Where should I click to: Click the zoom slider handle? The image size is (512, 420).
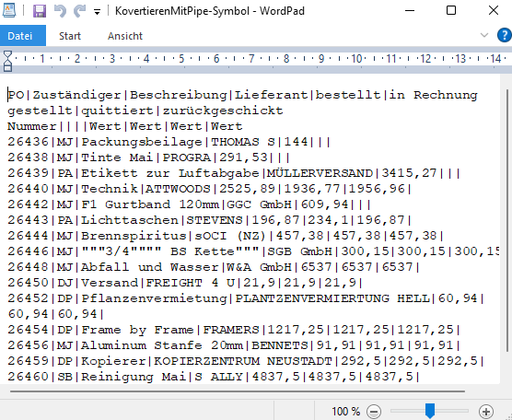[x=430, y=411]
